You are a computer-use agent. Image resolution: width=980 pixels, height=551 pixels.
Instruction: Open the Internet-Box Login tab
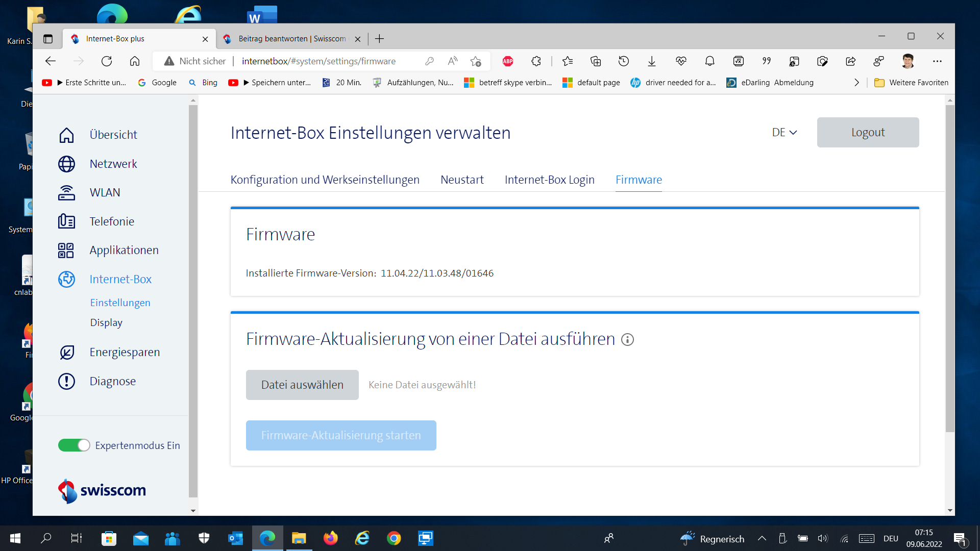549,180
